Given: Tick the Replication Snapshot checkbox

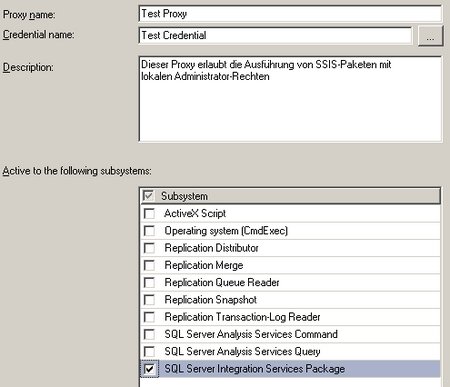Looking at the screenshot, I should [149, 300].
